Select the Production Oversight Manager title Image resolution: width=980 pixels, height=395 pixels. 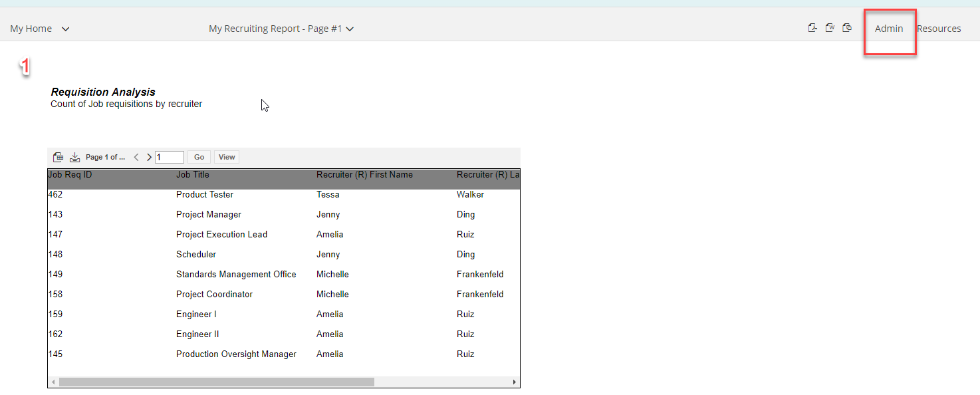pos(236,354)
